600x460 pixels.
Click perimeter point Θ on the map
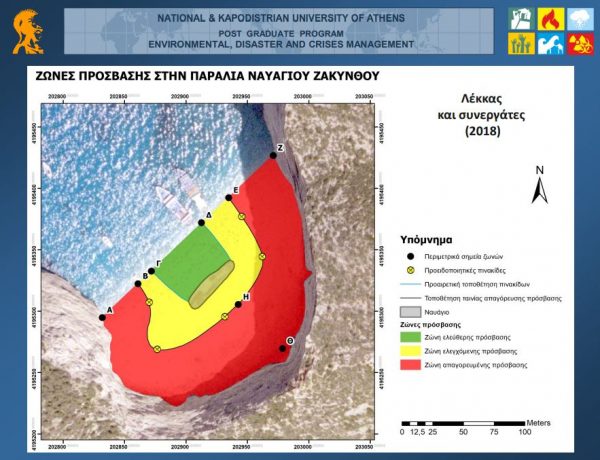click(283, 348)
